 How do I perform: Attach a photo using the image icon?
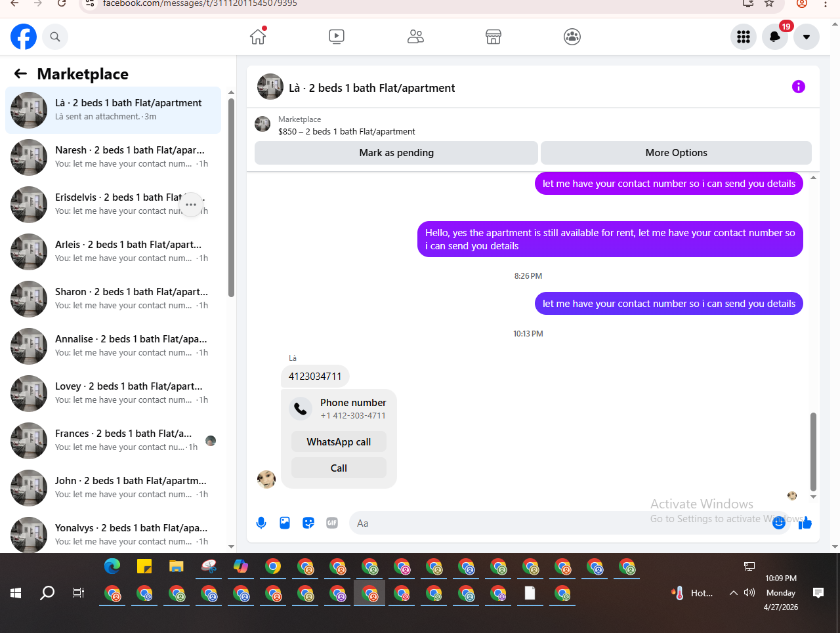click(x=285, y=523)
